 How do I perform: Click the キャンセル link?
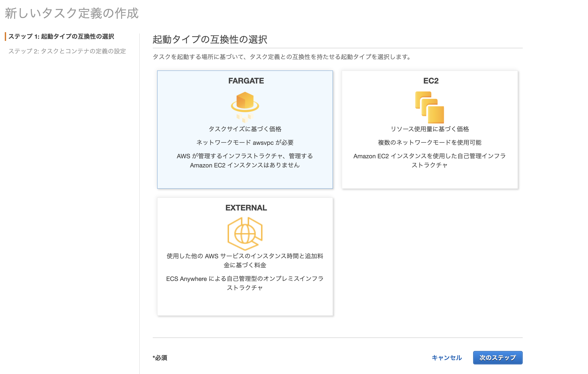click(x=447, y=358)
